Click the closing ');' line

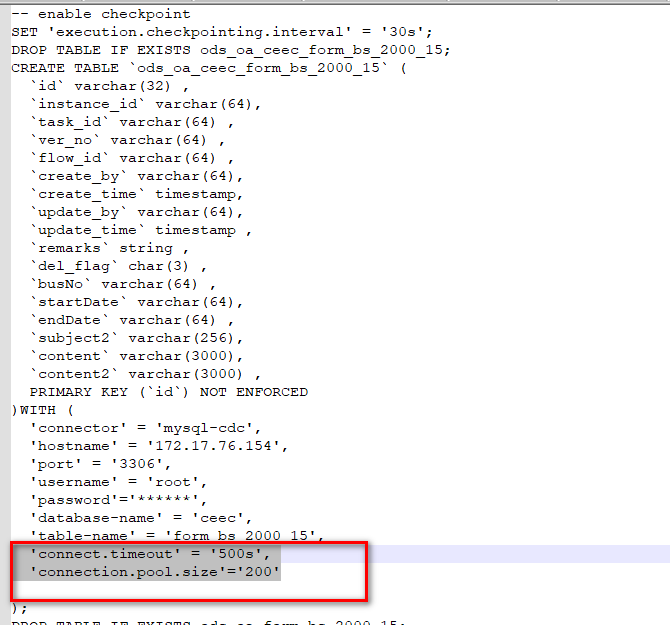click(x=19, y=607)
